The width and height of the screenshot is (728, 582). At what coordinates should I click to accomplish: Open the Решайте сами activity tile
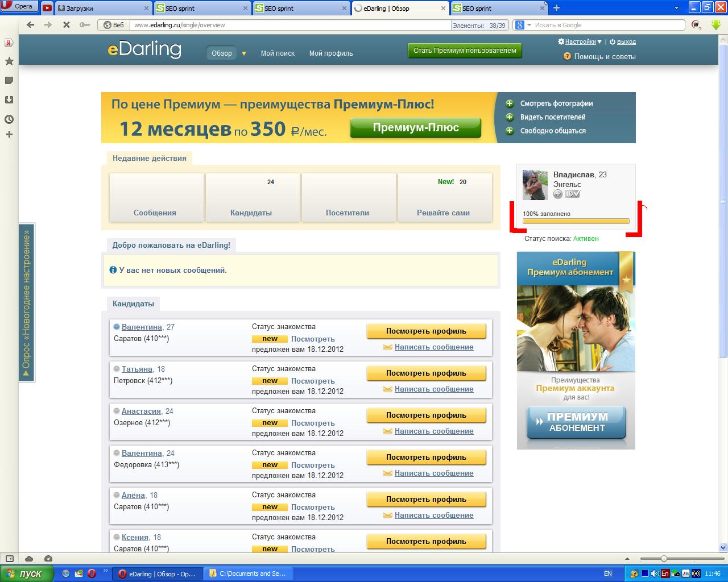click(444, 197)
